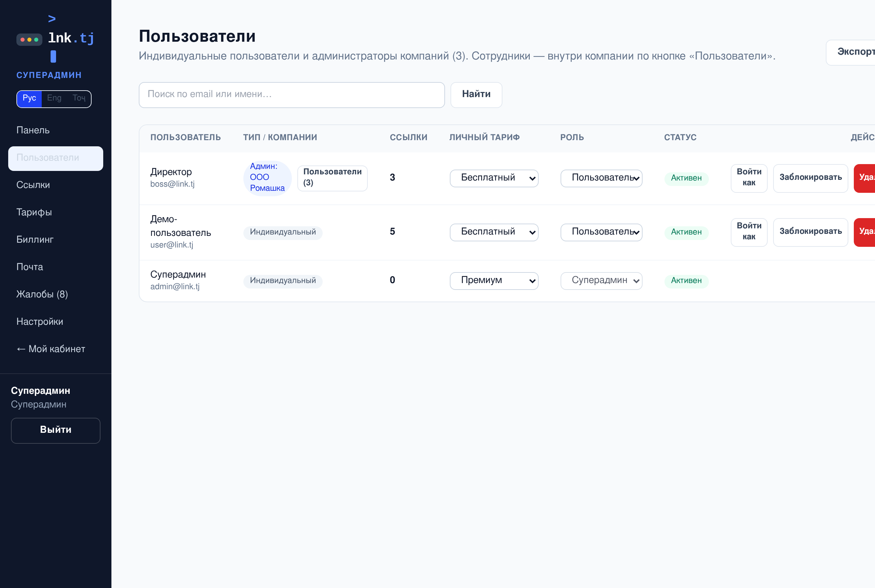Click the Выйти button

click(55, 430)
